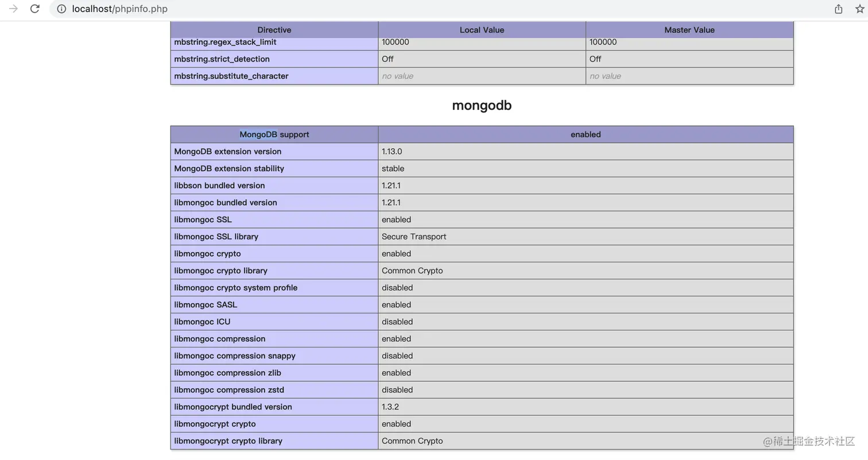
Task: Click local value "Off" for mbstring.strict_detection
Action: click(387, 59)
